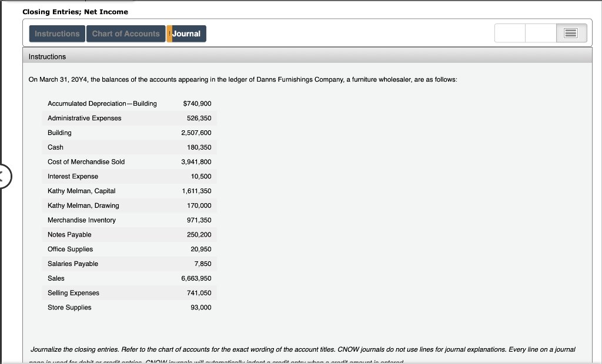Screen dimensions: 602x364
Task: Select the Instructions tab
Action: tap(56, 33)
